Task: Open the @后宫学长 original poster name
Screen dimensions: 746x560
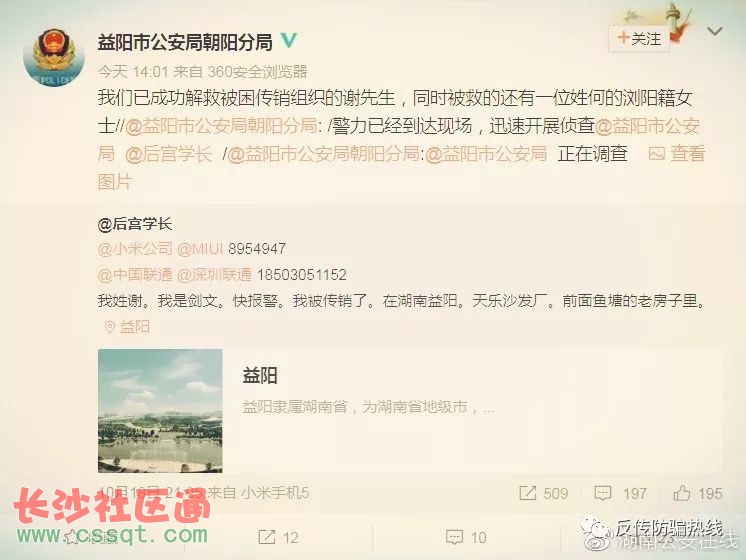Action: 135,224
